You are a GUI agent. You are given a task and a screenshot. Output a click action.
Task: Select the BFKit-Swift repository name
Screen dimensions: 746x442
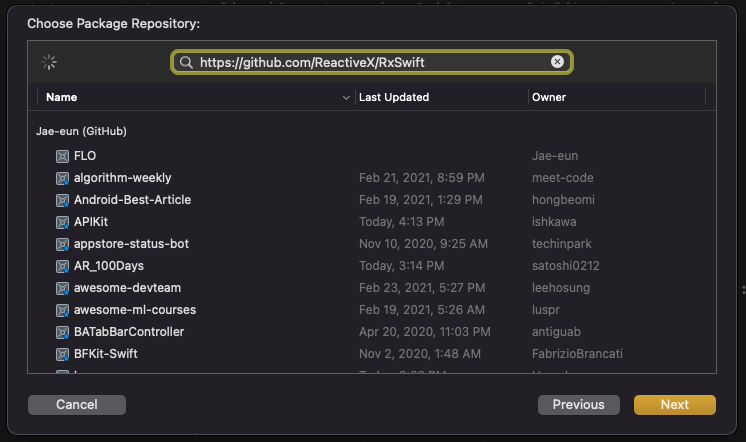point(106,354)
